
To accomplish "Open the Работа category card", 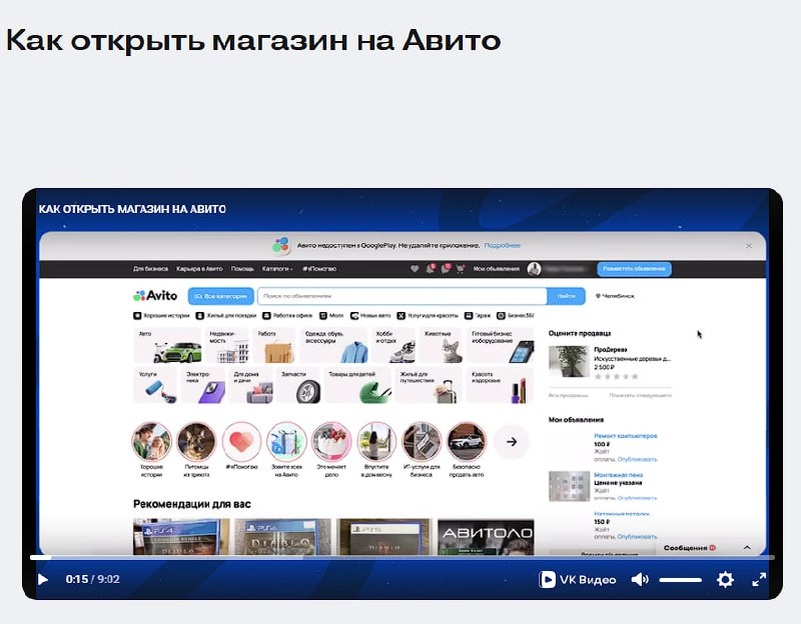I will tap(274, 345).
